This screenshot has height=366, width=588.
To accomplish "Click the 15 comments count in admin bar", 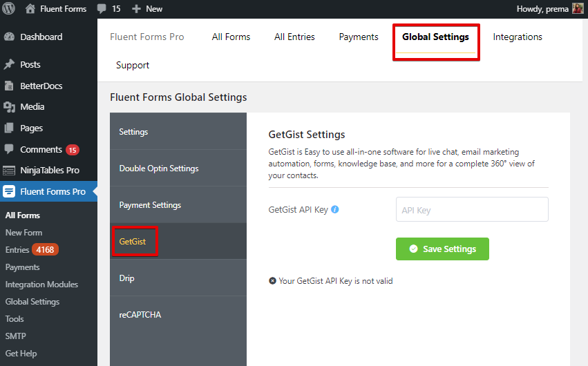I will (x=116, y=8).
